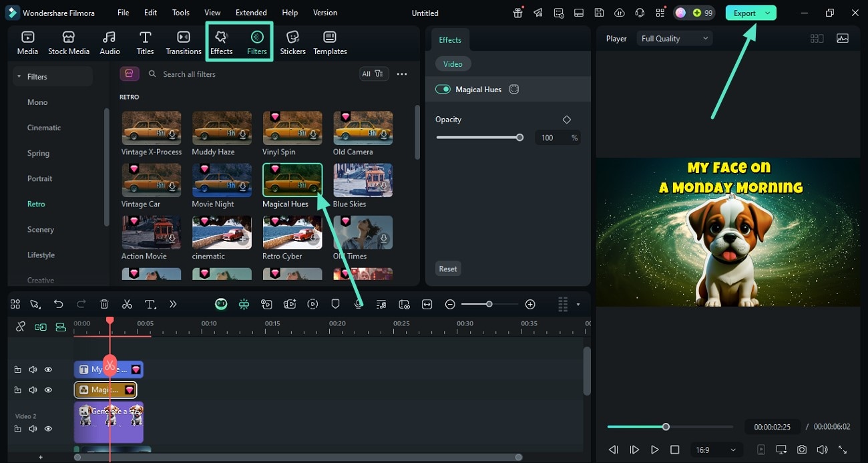Open the File menu
The image size is (868, 463).
(124, 13)
